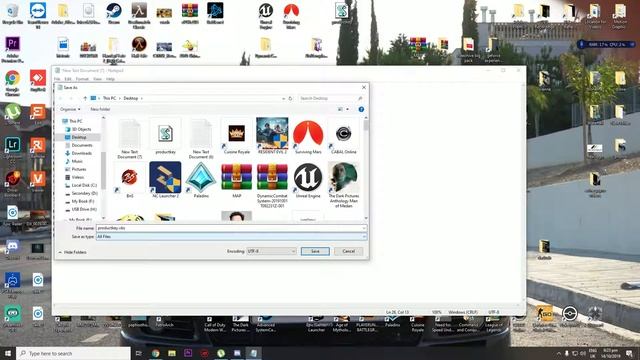Click the Search Desktop field
The height and width of the screenshot is (360, 640).
(x=331, y=98)
